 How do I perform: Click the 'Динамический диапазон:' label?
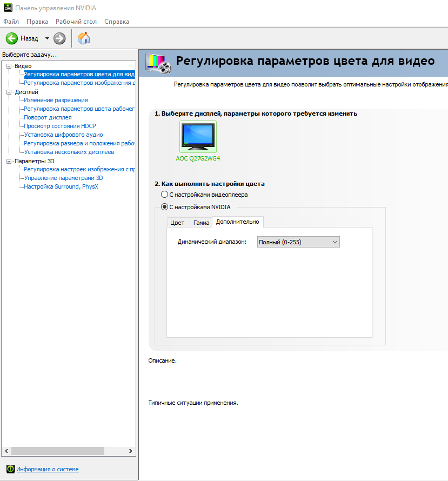coord(212,242)
